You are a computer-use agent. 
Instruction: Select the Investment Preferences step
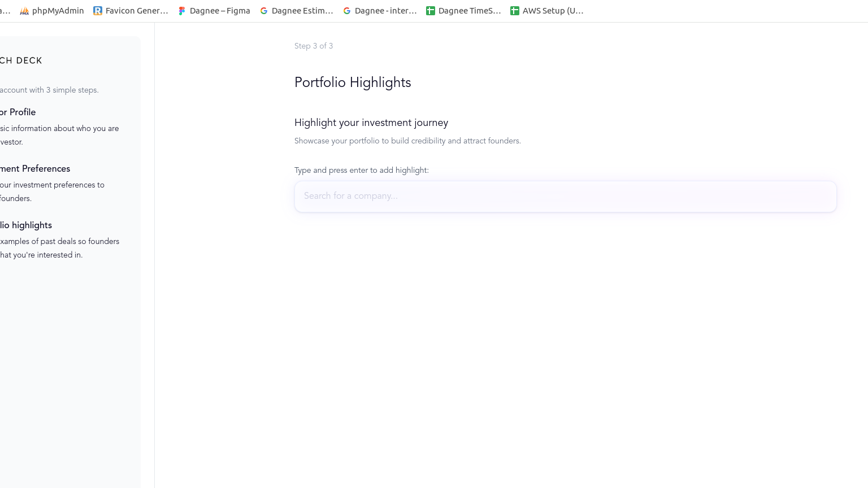click(35, 168)
